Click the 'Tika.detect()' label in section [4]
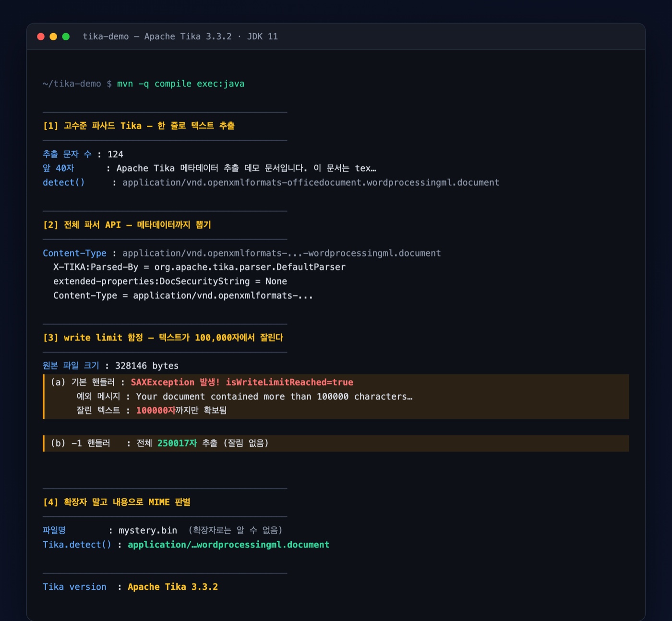This screenshot has height=621, width=672. click(x=77, y=545)
